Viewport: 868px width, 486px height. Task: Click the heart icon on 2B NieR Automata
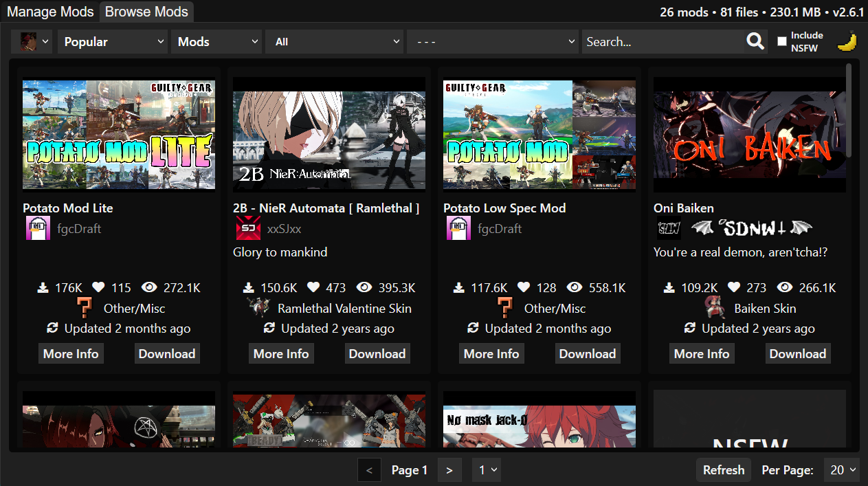pos(313,287)
